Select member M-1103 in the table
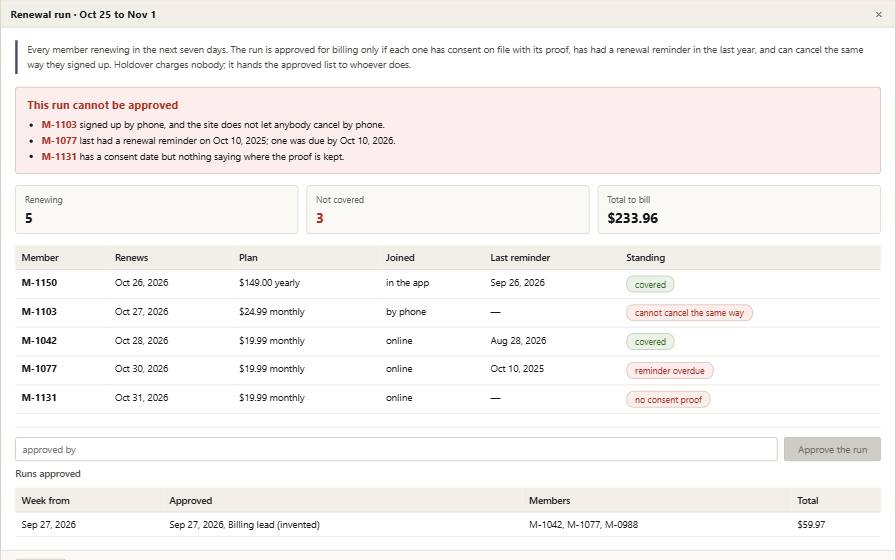Screen dimensions: 896x560 (x=39, y=312)
